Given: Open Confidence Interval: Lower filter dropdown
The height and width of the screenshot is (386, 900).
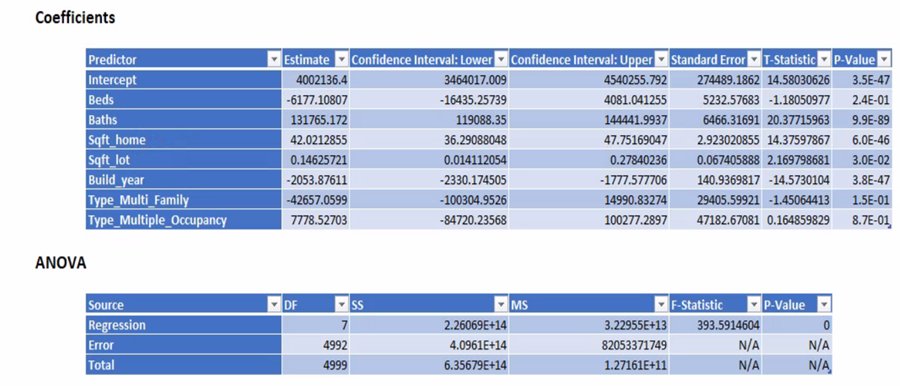Looking at the screenshot, I should (501, 60).
